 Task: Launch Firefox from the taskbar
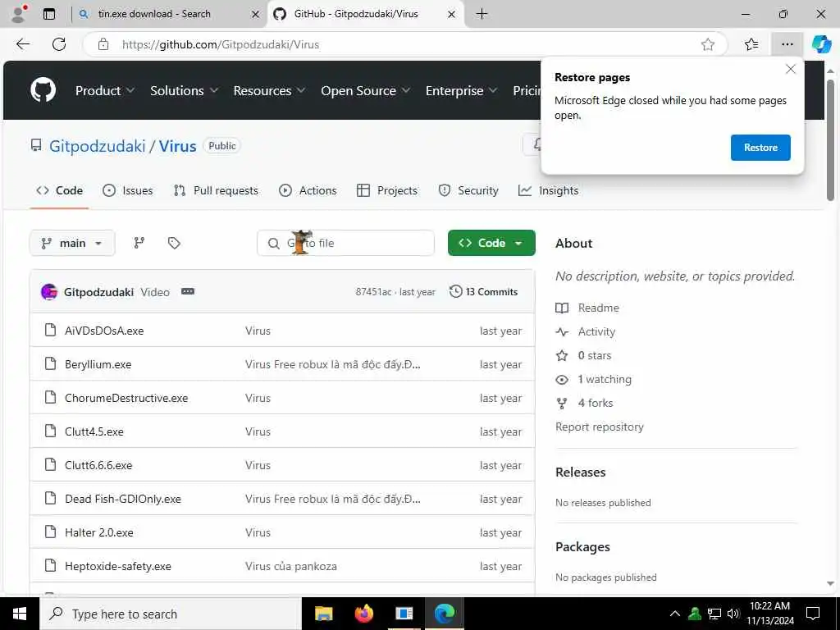click(x=364, y=614)
